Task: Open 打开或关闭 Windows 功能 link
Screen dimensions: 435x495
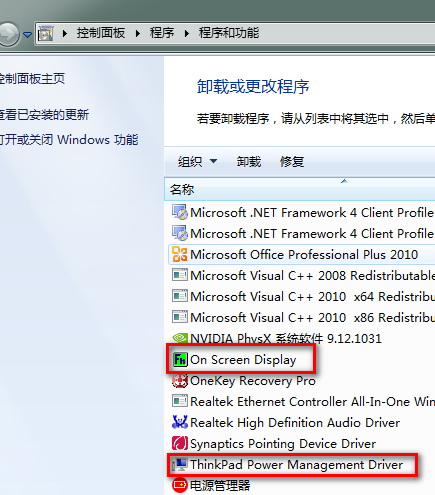Action: [x=68, y=139]
